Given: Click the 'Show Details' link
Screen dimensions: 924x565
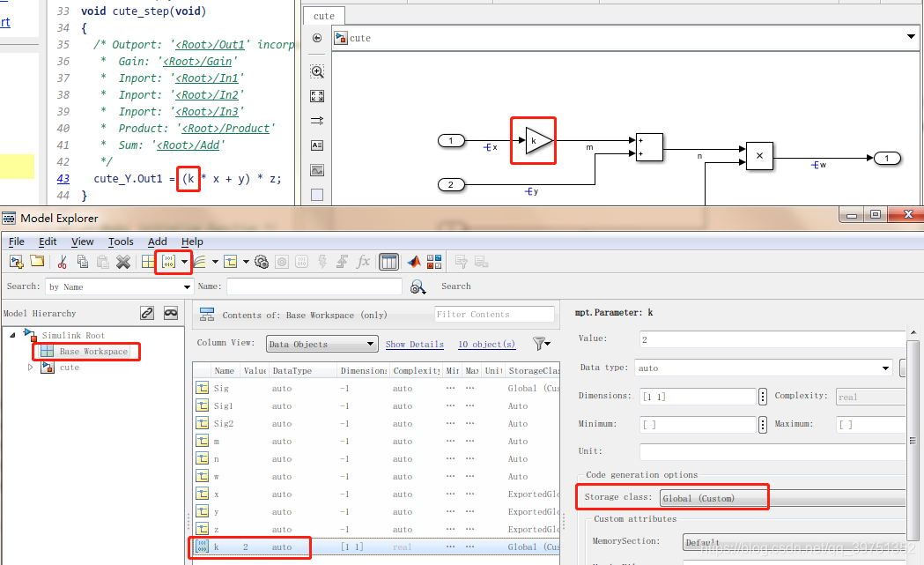Looking at the screenshot, I should 414,344.
